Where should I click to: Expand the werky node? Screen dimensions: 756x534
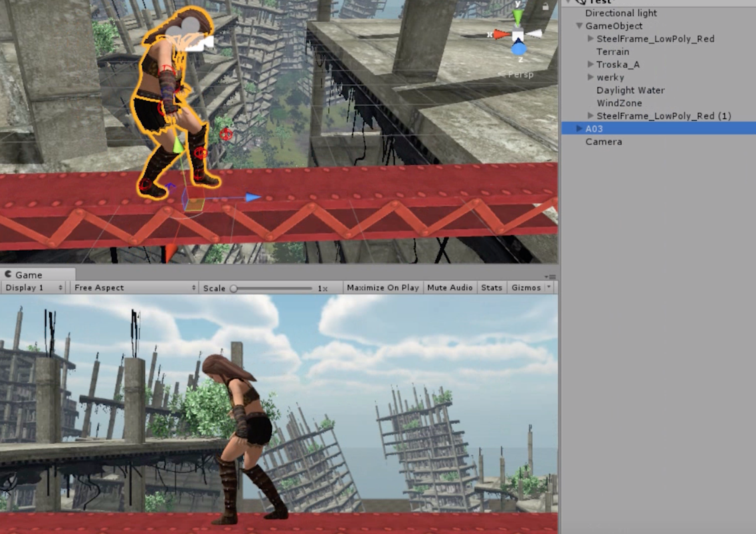coord(591,77)
